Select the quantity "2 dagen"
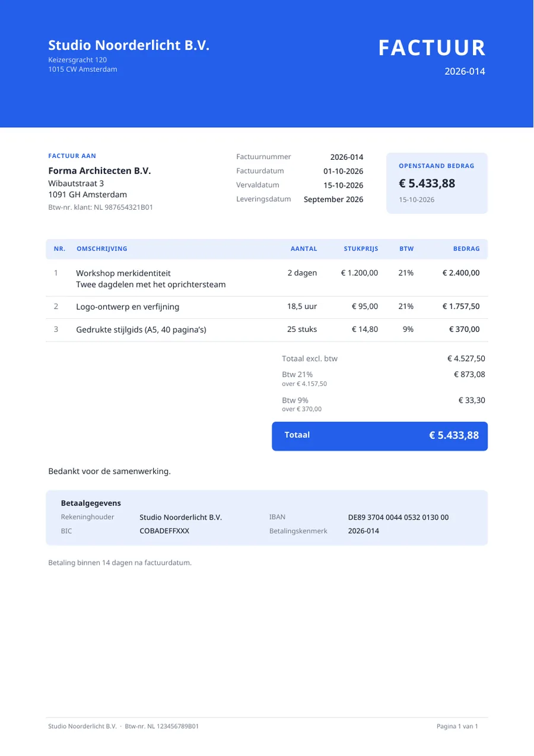Viewport: 534px width, 756px height. [x=303, y=273]
